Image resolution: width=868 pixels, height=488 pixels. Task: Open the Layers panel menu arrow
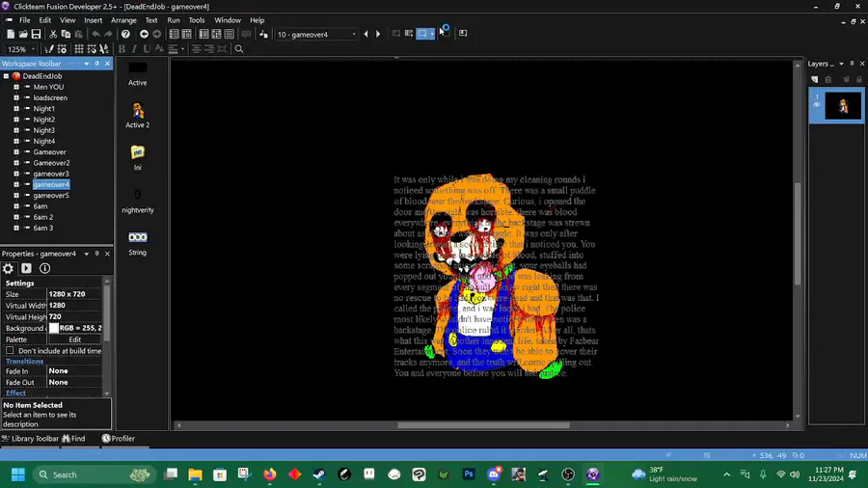[841, 64]
